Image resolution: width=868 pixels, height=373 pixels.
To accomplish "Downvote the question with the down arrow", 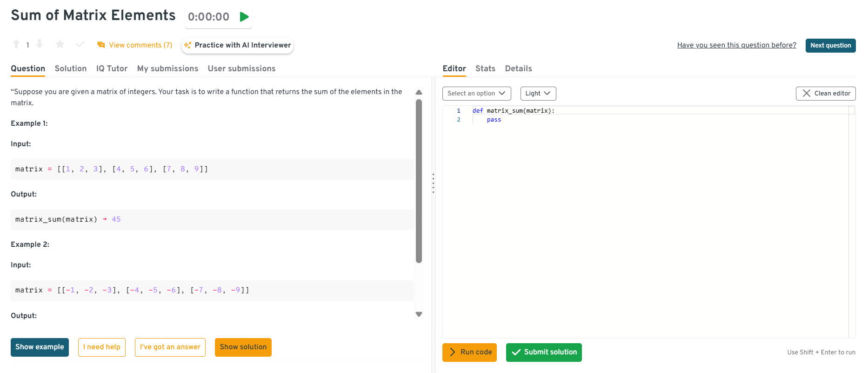I will [x=40, y=44].
